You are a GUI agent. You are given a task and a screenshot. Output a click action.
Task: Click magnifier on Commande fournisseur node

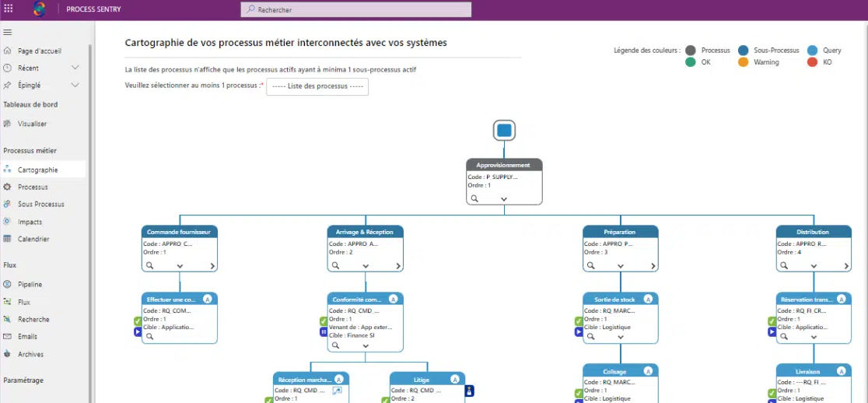(x=150, y=265)
